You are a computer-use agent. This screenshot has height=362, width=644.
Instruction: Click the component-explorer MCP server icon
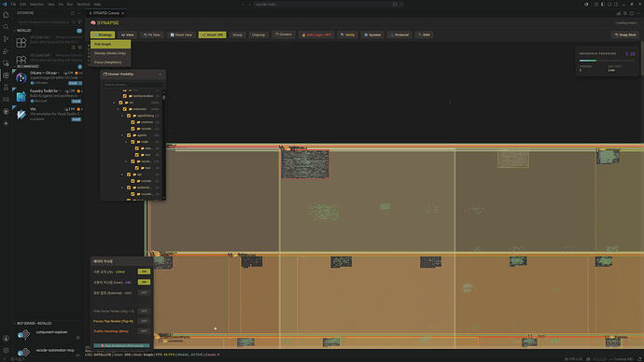(x=23, y=335)
